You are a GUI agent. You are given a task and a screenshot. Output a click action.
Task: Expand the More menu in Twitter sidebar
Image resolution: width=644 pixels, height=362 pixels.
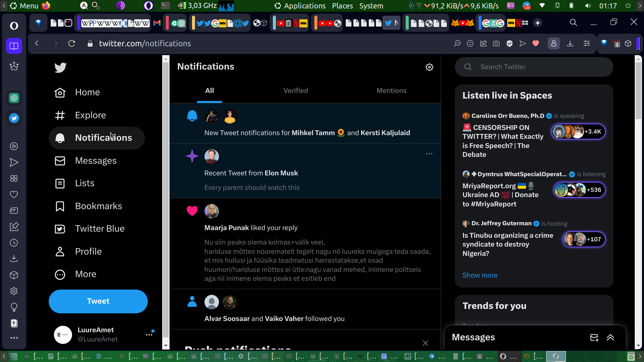[76, 274]
